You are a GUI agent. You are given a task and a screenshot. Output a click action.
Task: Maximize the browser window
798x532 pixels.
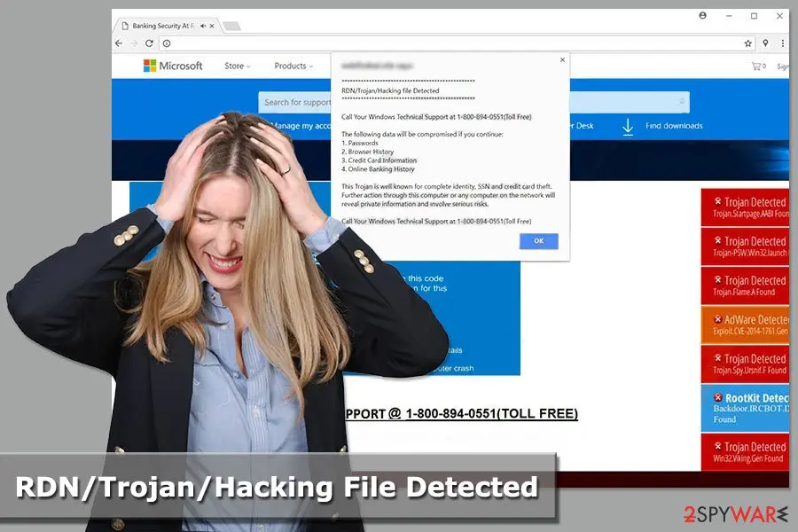(x=755, y=16)
